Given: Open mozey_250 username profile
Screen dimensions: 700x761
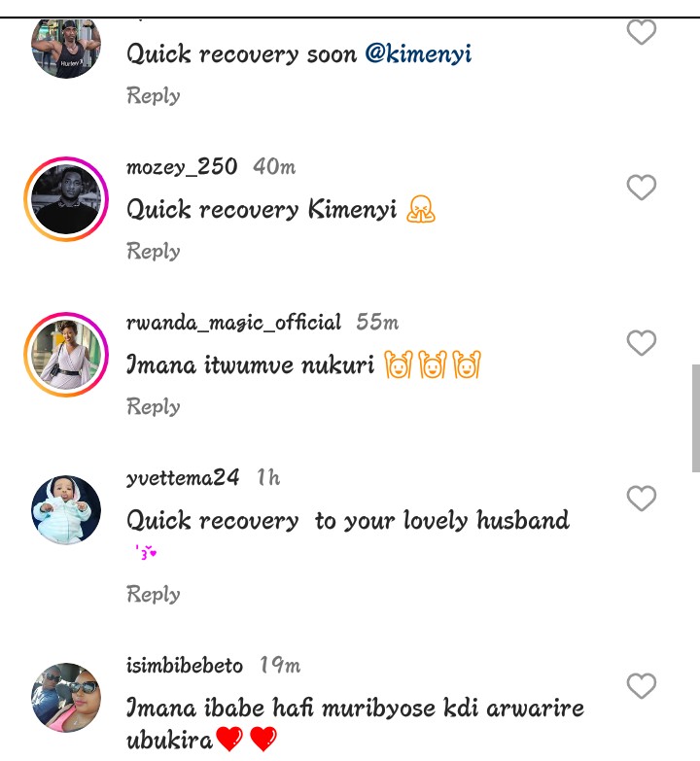Looking at the screenshot, I should [182, 167].
